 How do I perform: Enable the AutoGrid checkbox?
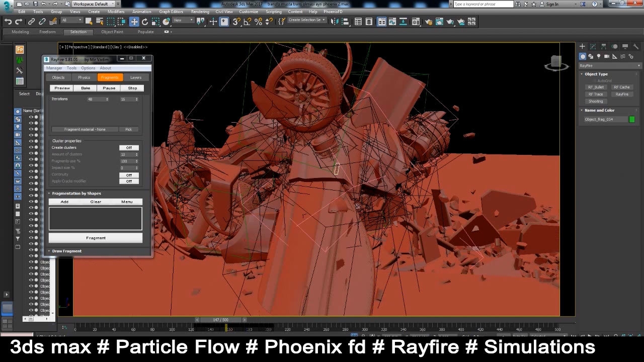click(595, 80)
